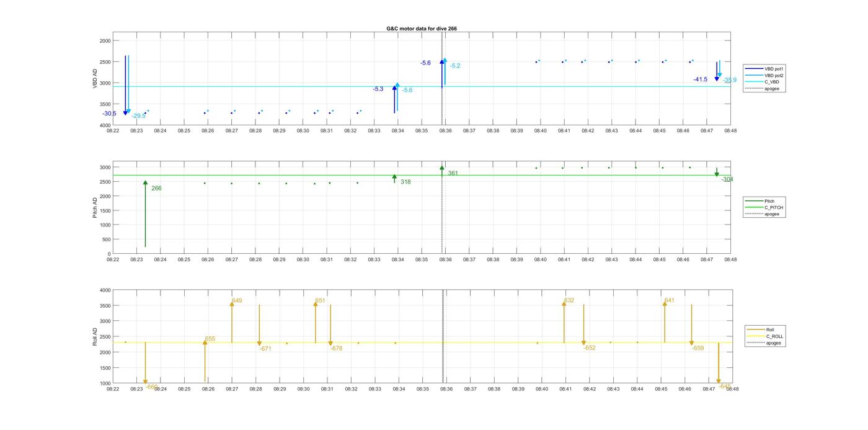Click the "641" roll data label
Screen dimensions: 868x430
(669, 300)
